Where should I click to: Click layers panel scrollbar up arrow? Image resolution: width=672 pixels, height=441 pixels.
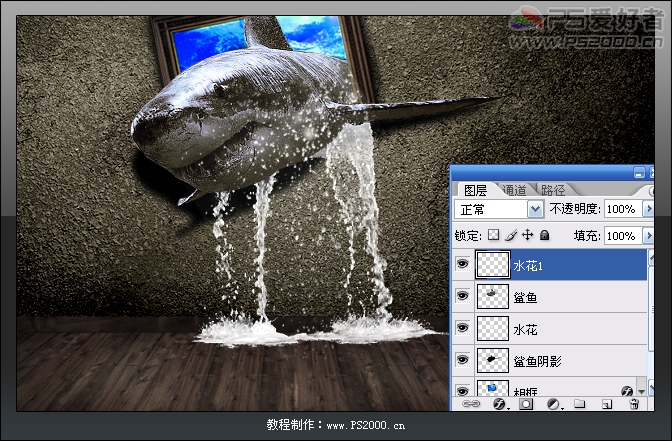pyautogui.click(x=651, y=258)
